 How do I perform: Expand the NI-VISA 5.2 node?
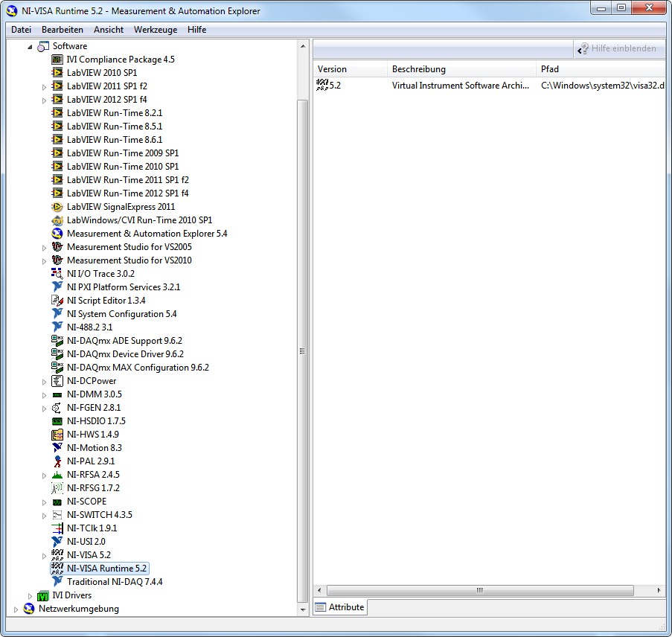coord(44,556)
